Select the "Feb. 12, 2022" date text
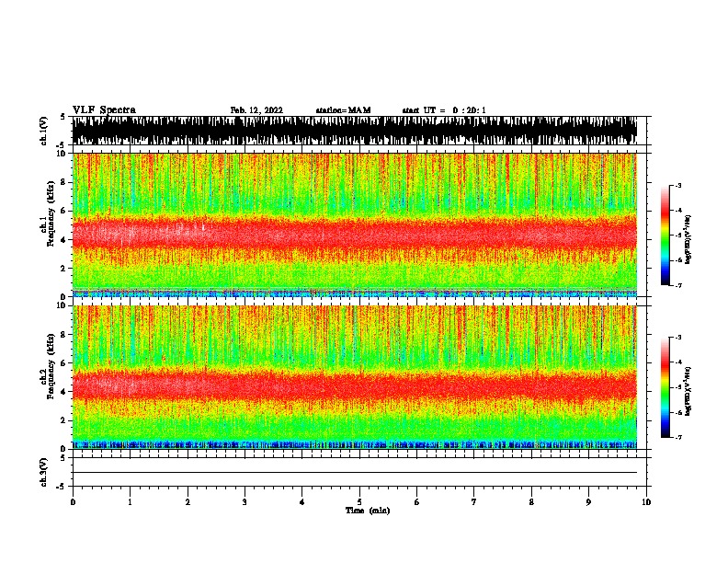 (x=256, y=110)
